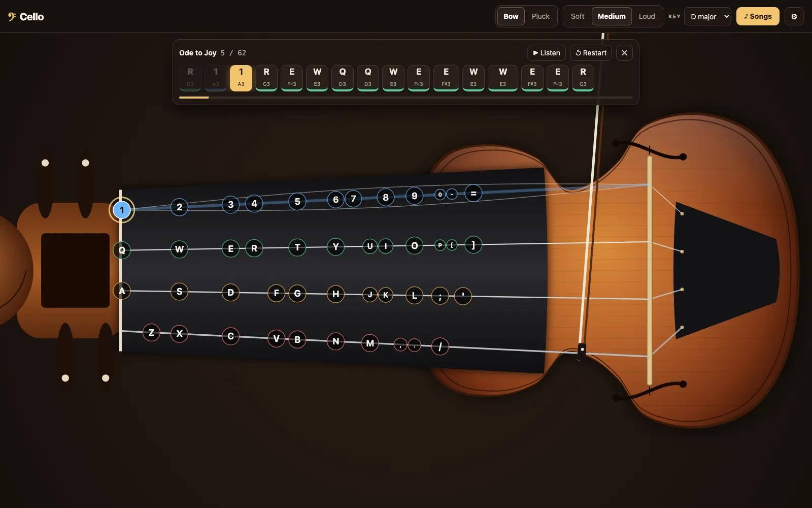Screen dimensions: 812x508
Task: Select Soft dynamics
Action: (578, 16)
